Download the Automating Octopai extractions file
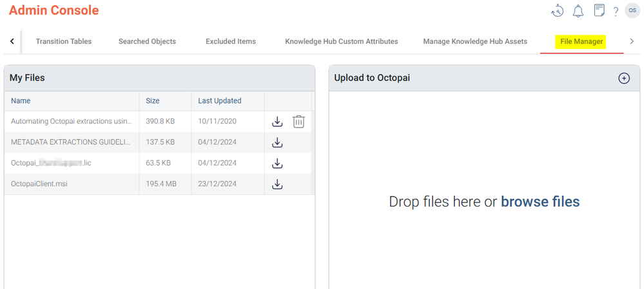644x289 pixels. pos(278,122)
